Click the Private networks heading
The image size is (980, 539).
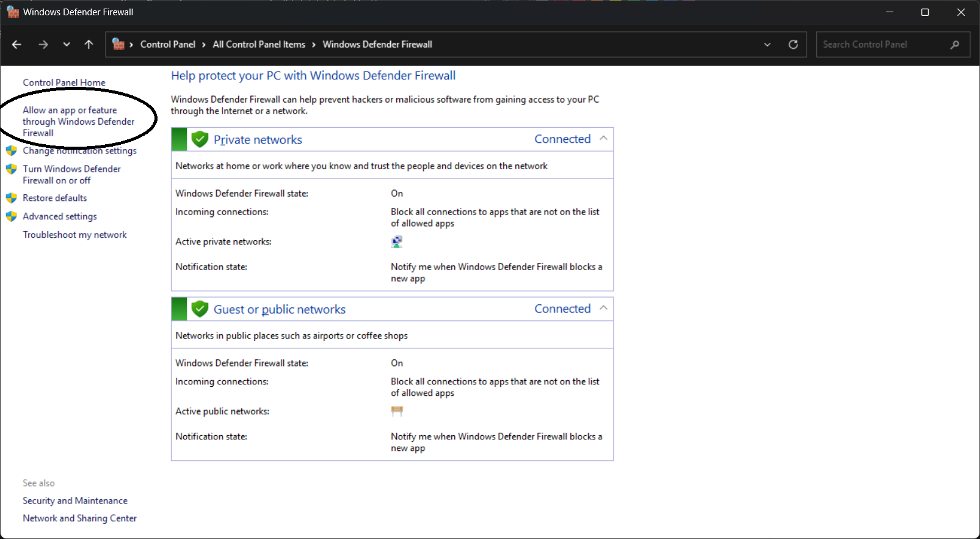(258, 140)
